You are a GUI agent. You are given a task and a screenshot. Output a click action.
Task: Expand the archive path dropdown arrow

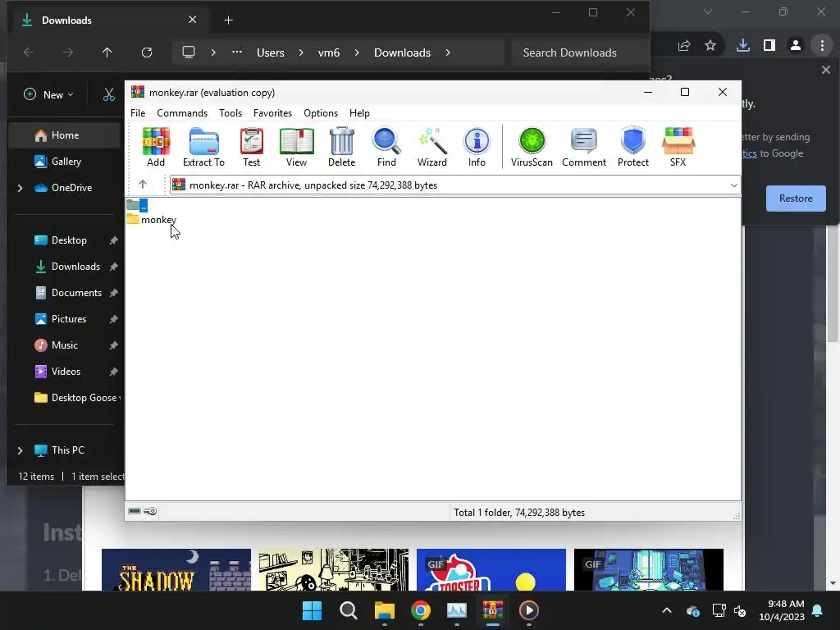pos(733,185)
